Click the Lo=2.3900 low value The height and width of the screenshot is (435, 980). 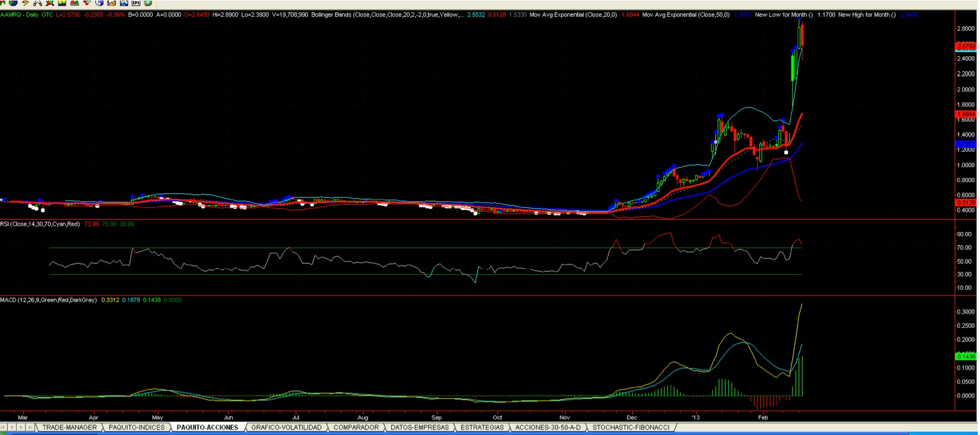255,14
